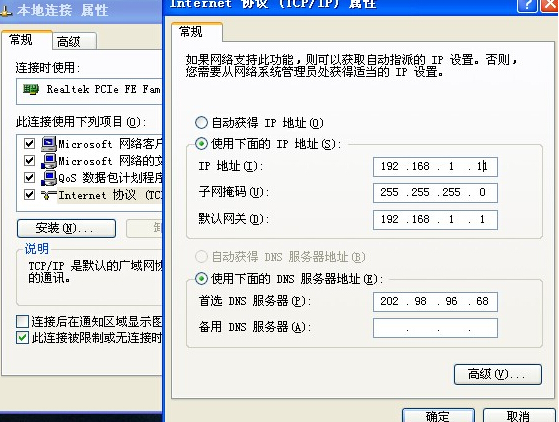Select the Microsoft file sharing service icon
This screenshot has height=422, width=559.
[49, 161]
